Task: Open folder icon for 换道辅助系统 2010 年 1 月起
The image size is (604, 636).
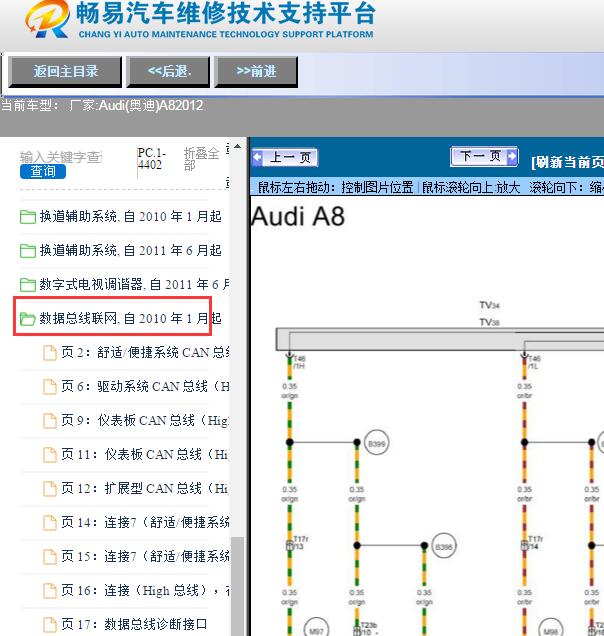Action: pos(28,217)
